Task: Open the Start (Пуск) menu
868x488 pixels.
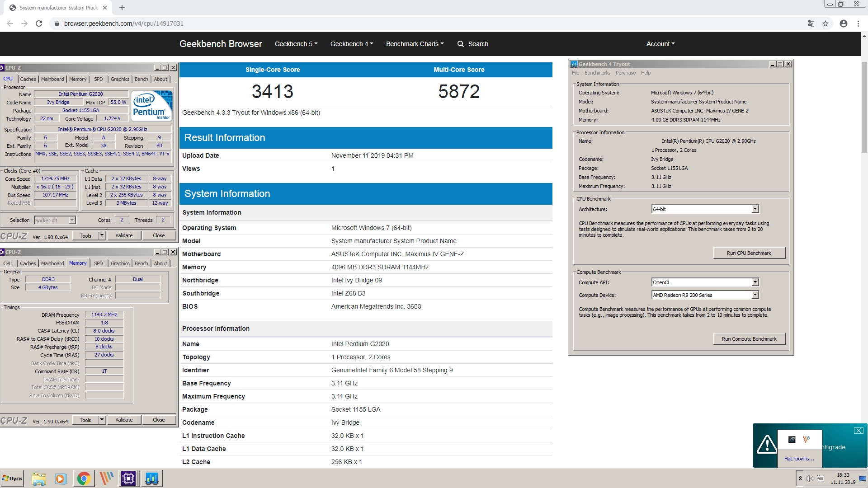Action: click(x=12, y=479)
